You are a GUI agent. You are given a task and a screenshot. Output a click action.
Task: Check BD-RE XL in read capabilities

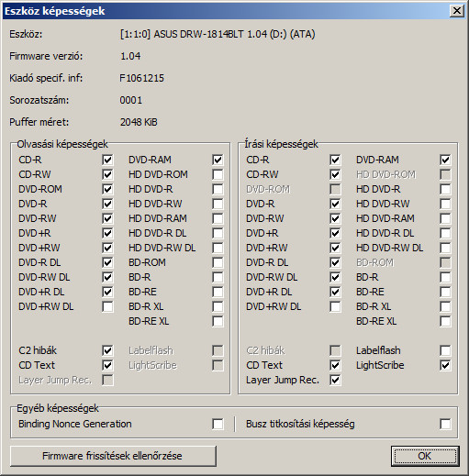218,321
